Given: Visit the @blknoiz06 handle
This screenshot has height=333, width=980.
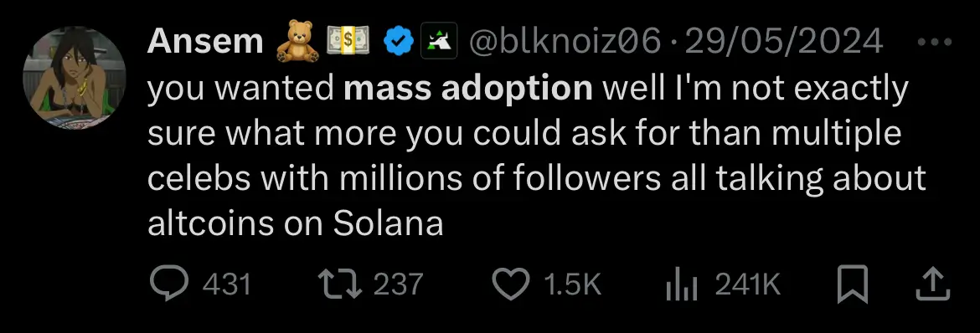Looking at the screenshot, I should (565, 42).
